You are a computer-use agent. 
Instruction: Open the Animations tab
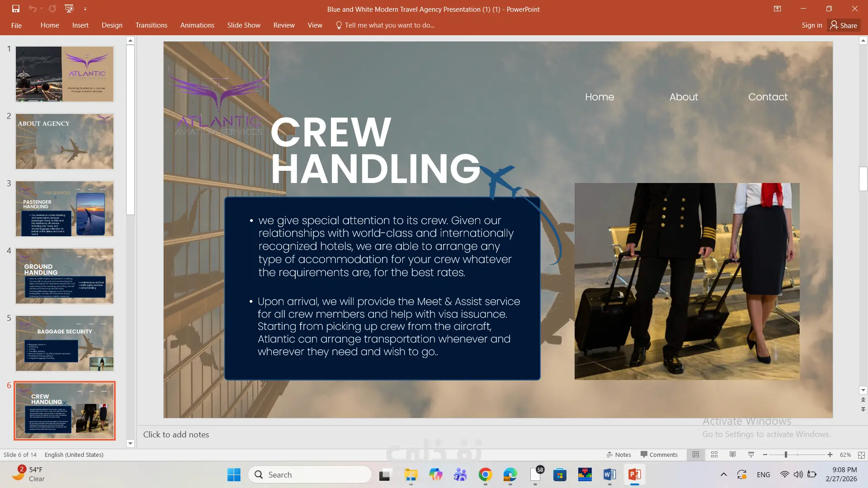tap(197, 25)
